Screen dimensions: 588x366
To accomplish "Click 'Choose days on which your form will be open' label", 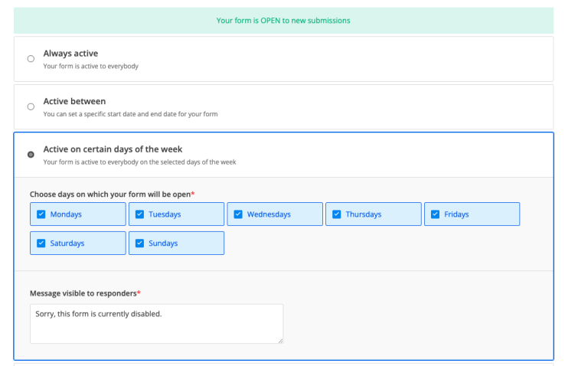I will point(112,194).
